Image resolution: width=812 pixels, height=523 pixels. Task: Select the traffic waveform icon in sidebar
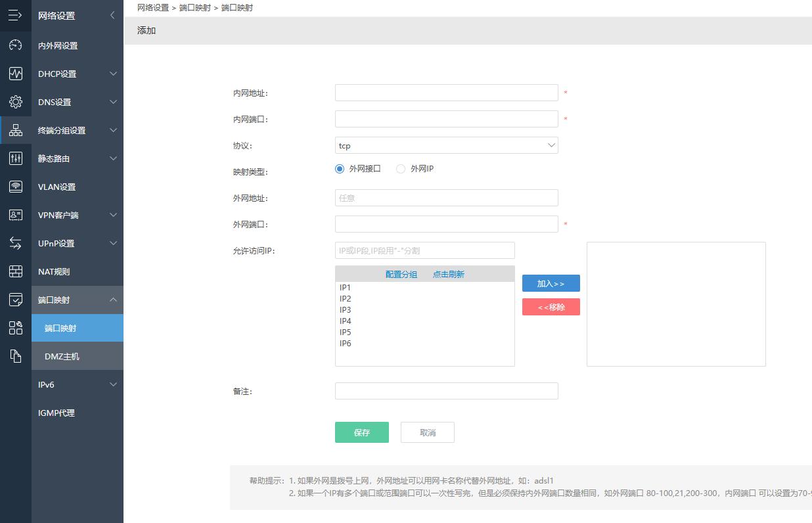point(16,74)
